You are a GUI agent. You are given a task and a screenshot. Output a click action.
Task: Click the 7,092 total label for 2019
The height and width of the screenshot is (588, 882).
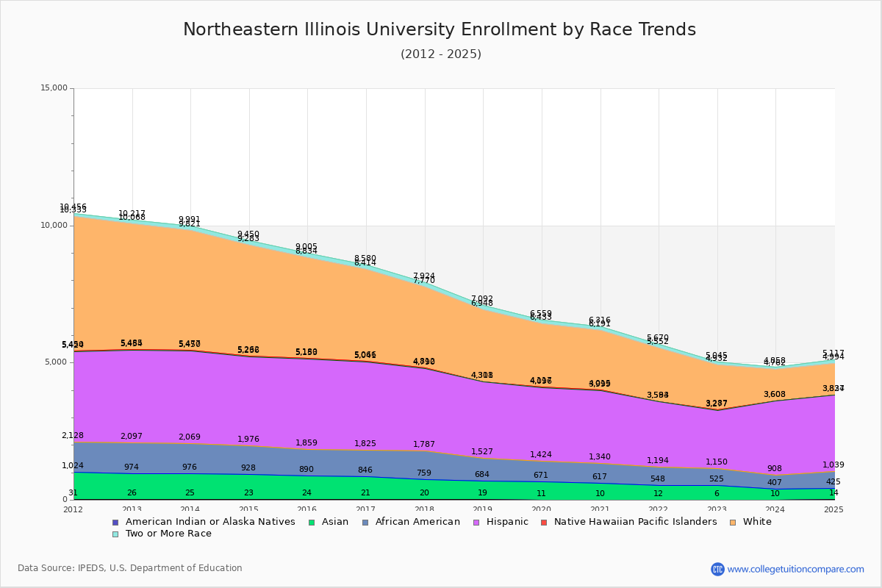tap(482, 299)
